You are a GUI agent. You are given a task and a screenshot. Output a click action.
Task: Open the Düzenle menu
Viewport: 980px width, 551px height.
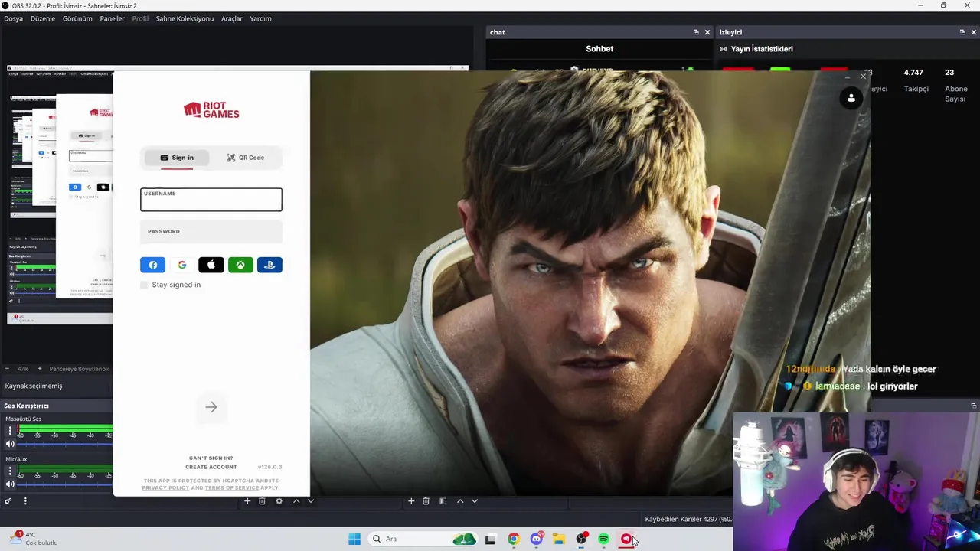pyautogui.click(x=43, y=18)
